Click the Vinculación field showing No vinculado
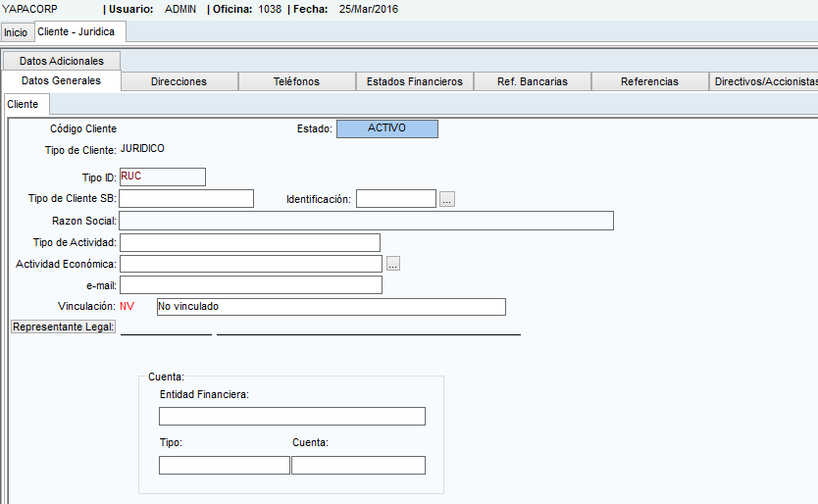Viewport: 818px width, 504px height. pos(332,307)
